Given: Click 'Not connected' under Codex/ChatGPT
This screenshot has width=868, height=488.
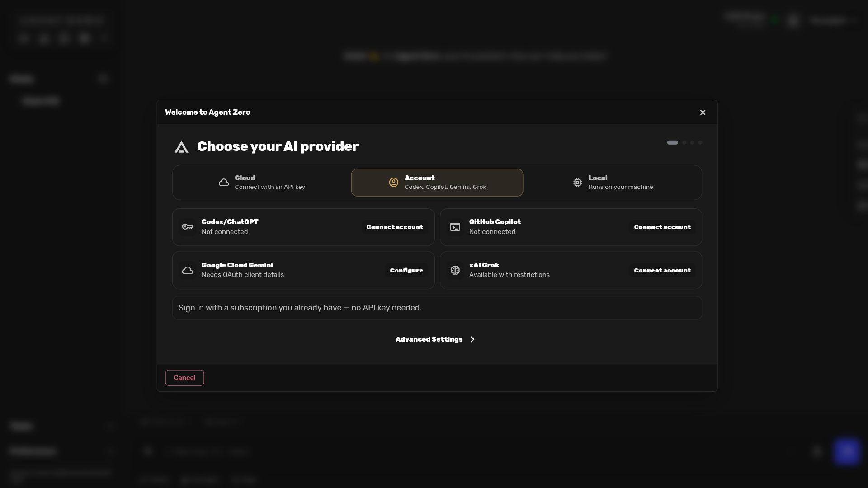Looking at the screenshot, I should click(225, 232).
